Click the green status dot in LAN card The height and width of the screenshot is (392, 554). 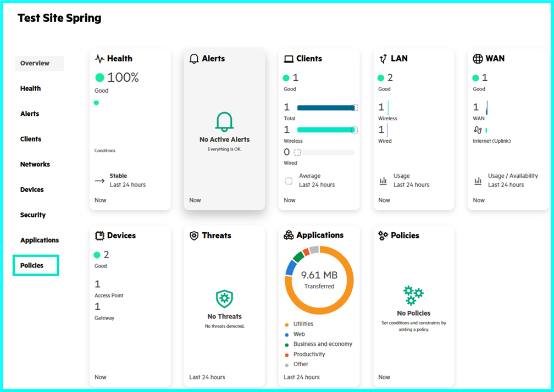[x=381, y=78]
